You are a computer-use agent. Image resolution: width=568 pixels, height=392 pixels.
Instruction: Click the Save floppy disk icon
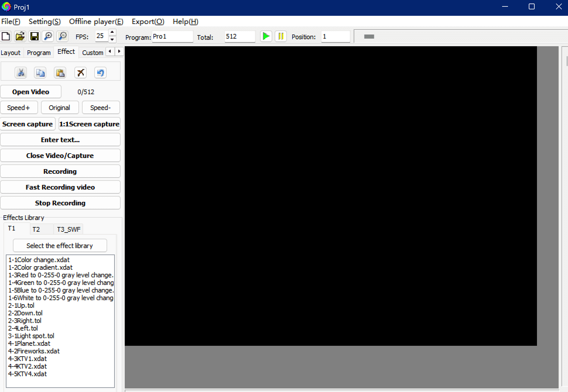pyautogui.click(x=34, y=36)
